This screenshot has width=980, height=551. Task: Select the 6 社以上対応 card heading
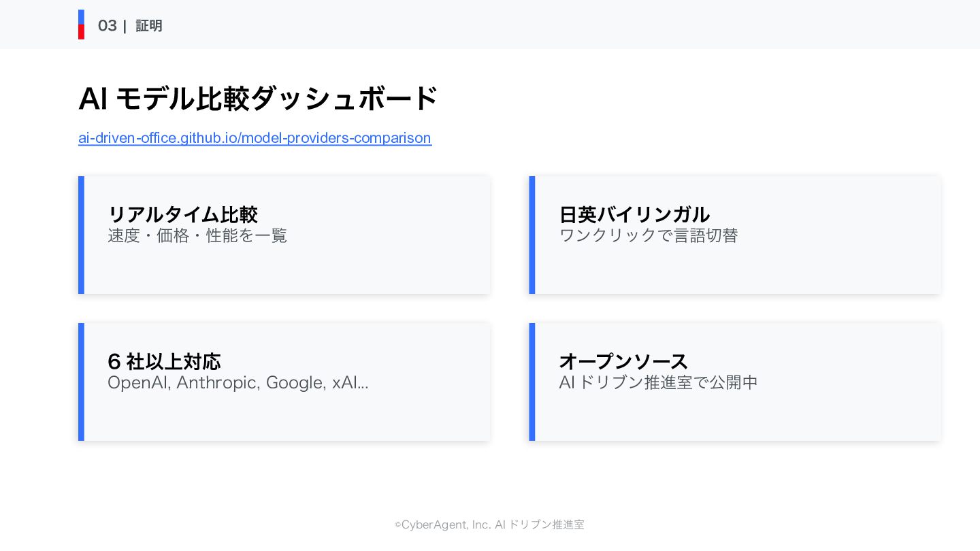pos(164,361)
